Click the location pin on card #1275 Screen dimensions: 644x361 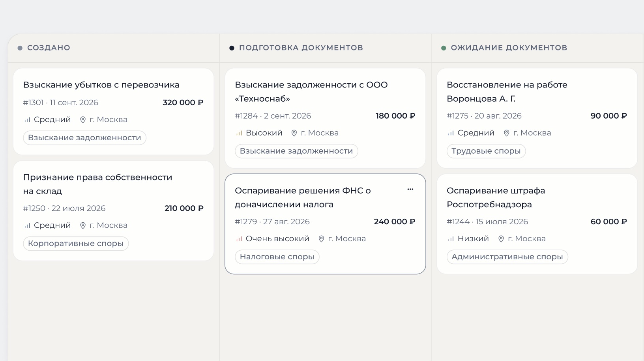(x=507, y=133)
